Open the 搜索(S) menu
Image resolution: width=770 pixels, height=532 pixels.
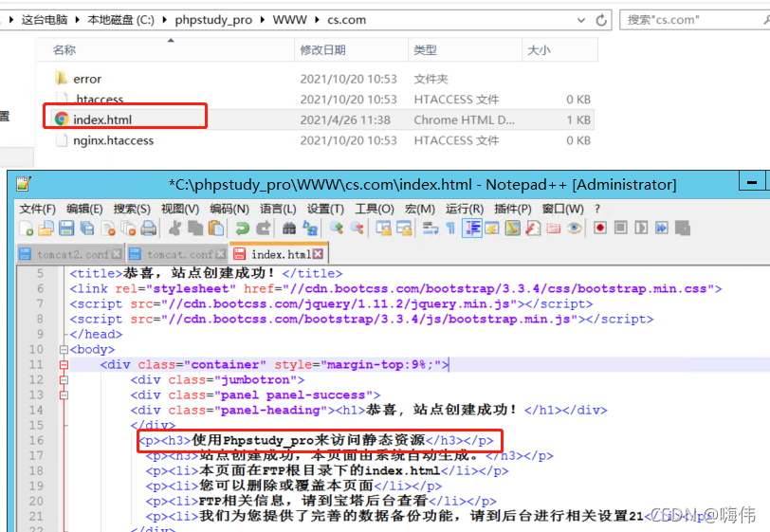[132, 210]
